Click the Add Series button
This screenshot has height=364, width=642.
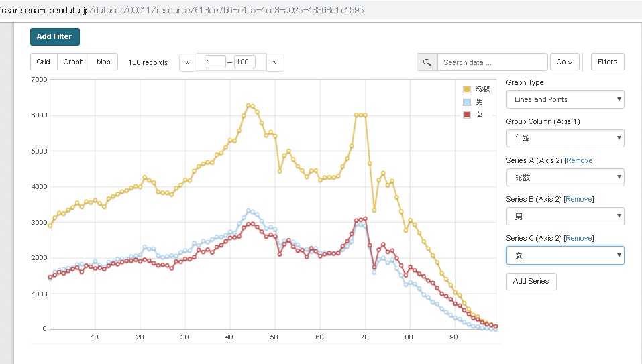coord(531,281)
